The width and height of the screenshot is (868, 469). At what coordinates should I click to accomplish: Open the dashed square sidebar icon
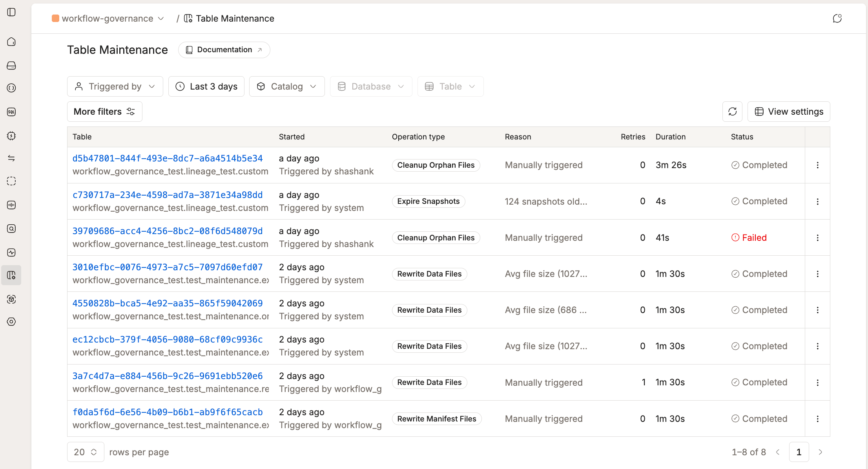pos(11,181)
